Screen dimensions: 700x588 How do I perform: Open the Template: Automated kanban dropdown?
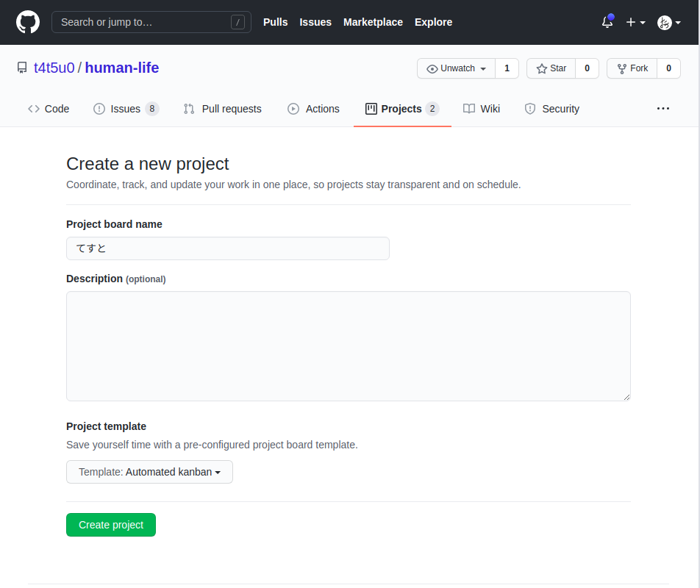click(x=149, y=472)
